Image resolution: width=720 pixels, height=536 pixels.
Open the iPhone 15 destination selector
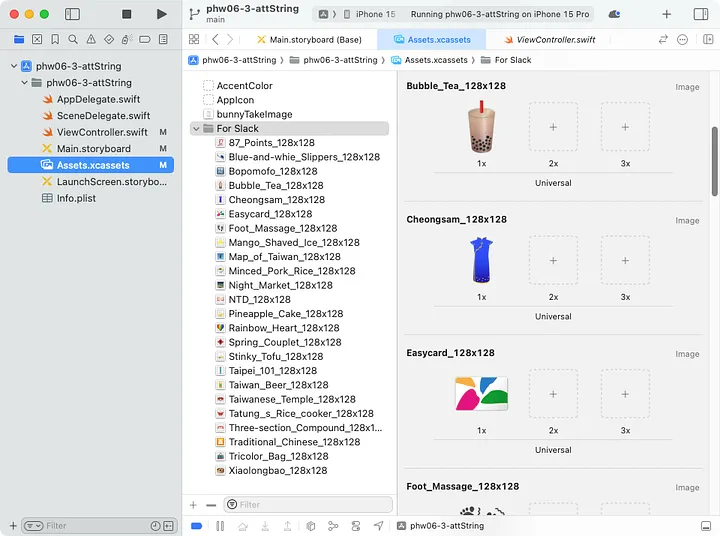(369, 14)
